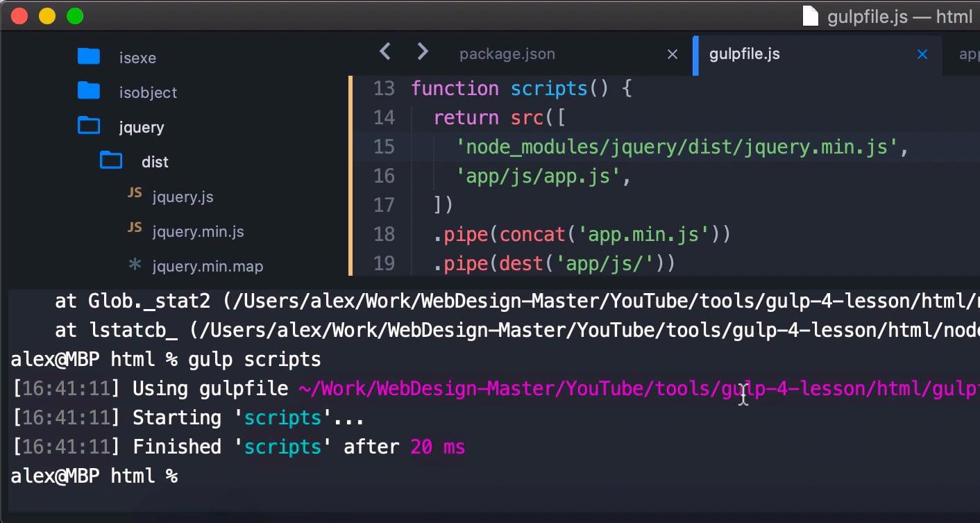This screenshot has height=523, width=980.
Task: Collapse the jquery folder icon
Action: pyautogui.click(x=89, y=126)
